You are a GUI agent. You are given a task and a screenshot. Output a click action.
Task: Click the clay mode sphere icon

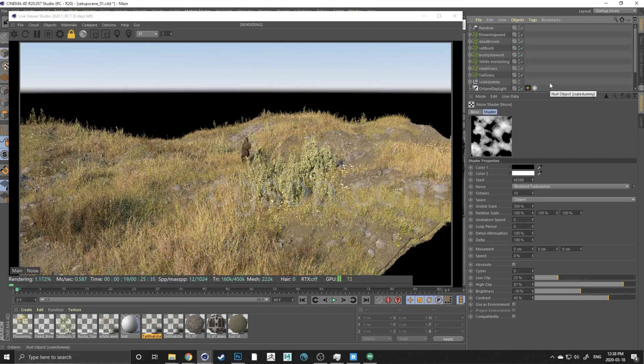click(x=83, y=34)
